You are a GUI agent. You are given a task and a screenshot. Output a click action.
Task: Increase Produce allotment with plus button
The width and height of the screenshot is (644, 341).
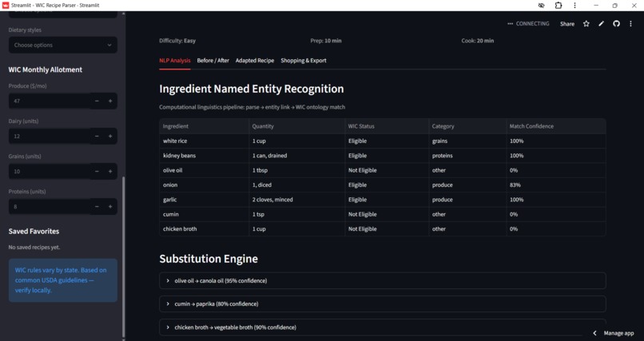pos(110,101)
